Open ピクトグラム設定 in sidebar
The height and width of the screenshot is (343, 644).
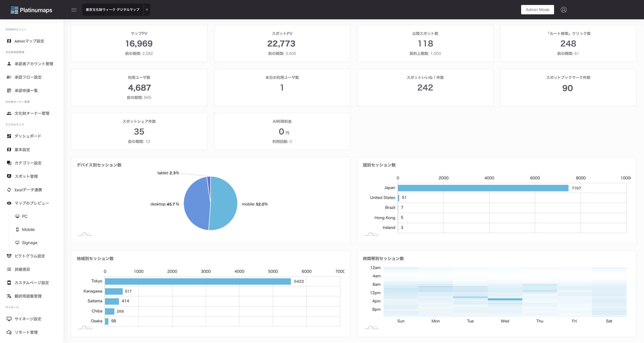click(x=30, y=256)
